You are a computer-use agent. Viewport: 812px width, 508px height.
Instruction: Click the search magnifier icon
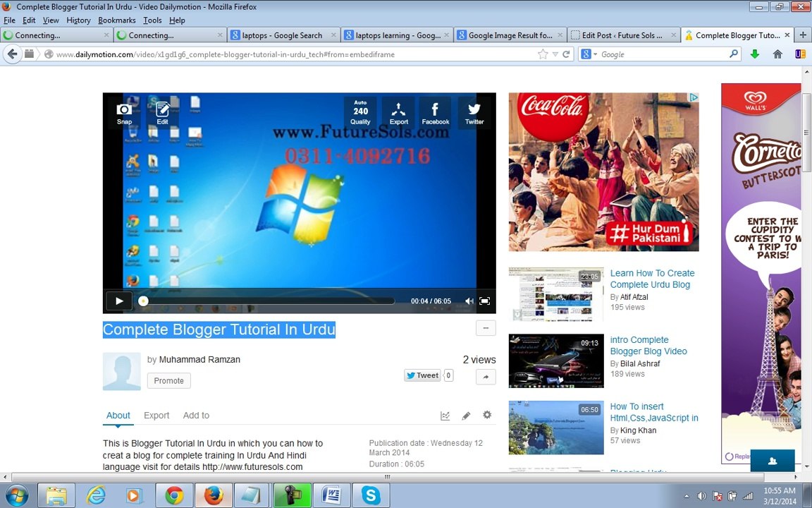pyautogui.click(x=733, y=54)
